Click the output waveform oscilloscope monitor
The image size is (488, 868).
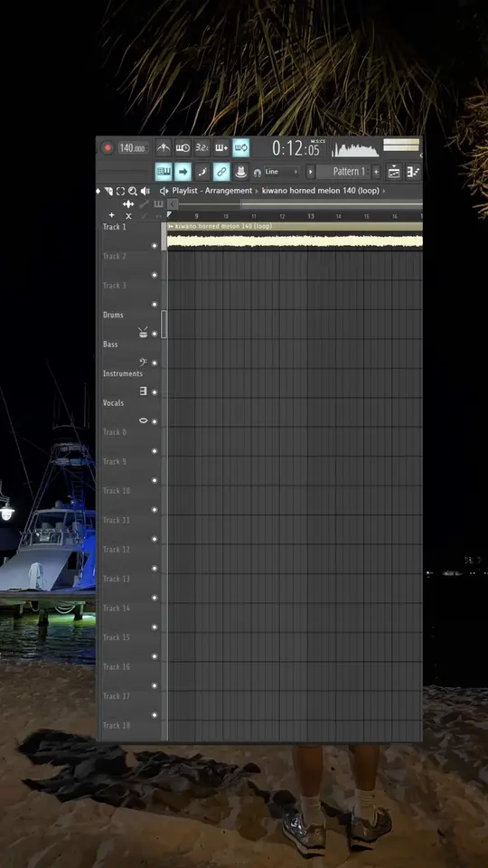click(354, 148)
